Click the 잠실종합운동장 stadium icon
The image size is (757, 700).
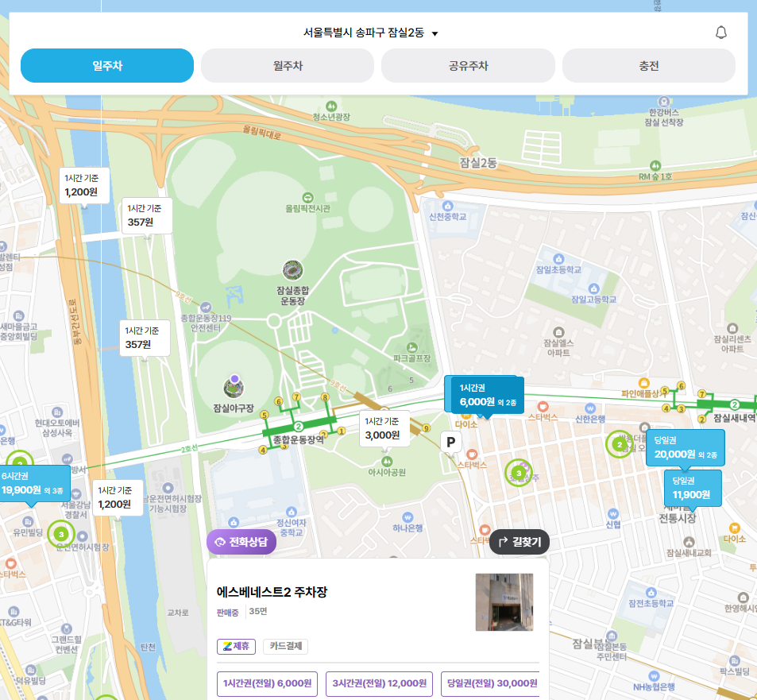click(x=292, y=270)
